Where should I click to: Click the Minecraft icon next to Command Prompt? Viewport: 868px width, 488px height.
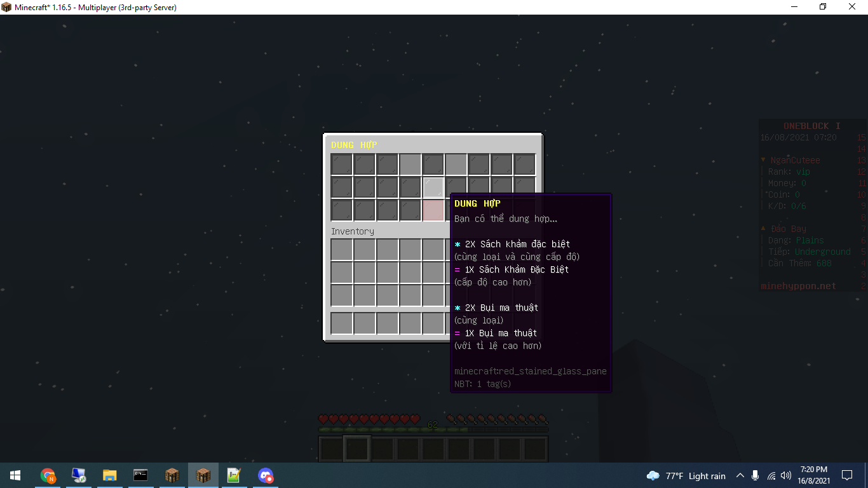point(172,475)
